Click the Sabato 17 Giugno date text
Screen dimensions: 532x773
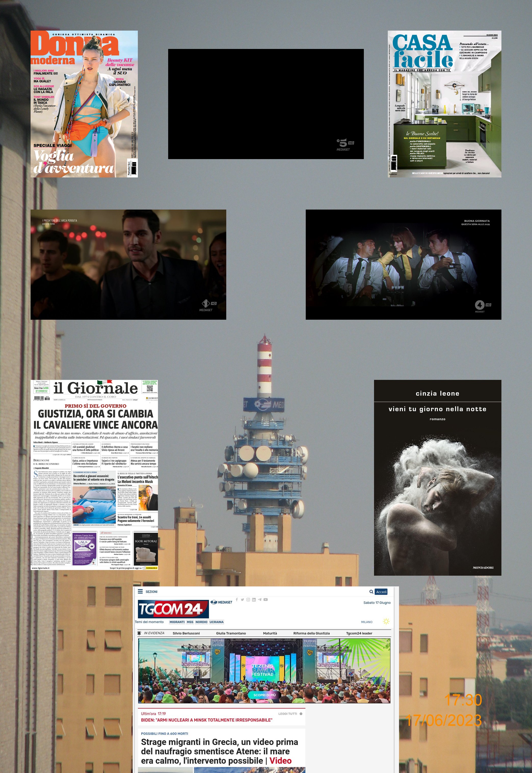click(x=377, y=603)
